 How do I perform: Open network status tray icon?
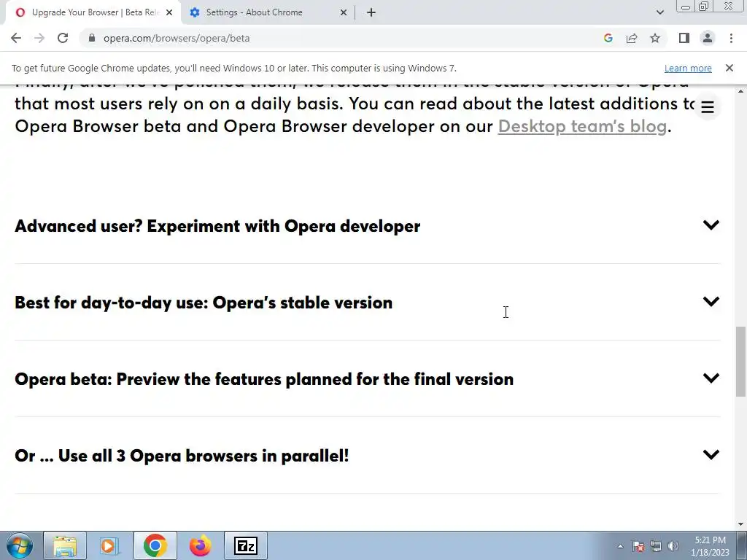coord(656,547)
